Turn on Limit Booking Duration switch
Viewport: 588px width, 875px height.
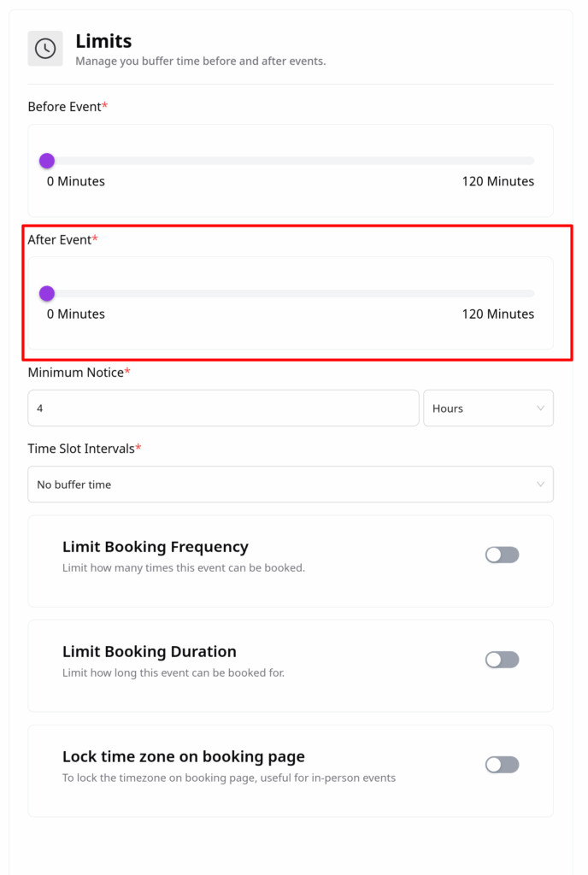[x=502, y=660]
